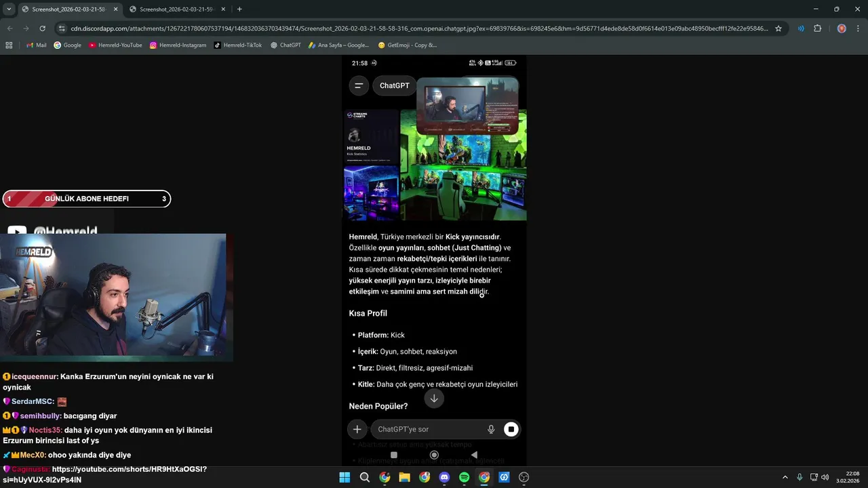Tap the Android recent apps square button
868x488 pixels.
(394, 455)
